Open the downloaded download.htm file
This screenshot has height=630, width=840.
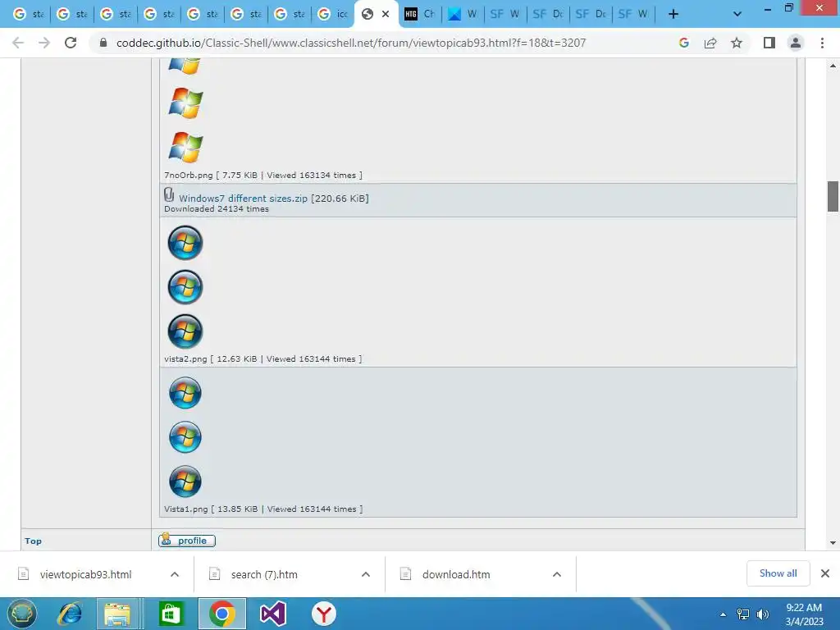pyautogui.click(x=456, y=574)
